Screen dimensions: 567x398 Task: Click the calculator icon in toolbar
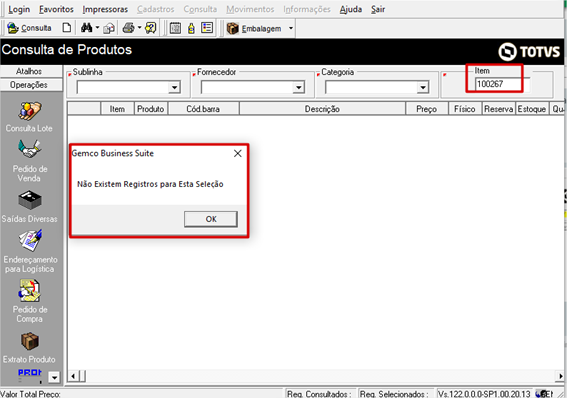click(x=175, y=28)
